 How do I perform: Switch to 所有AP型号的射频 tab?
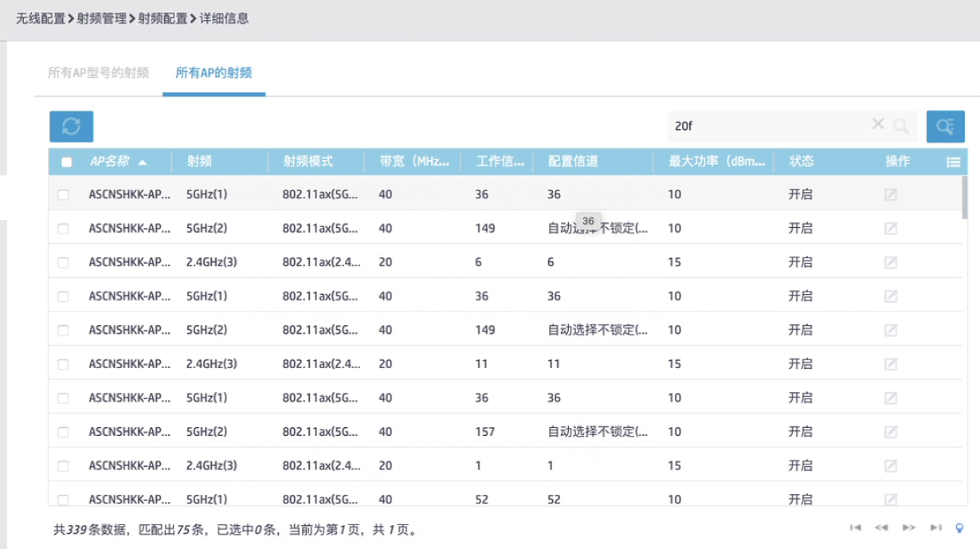click(98, 73)
